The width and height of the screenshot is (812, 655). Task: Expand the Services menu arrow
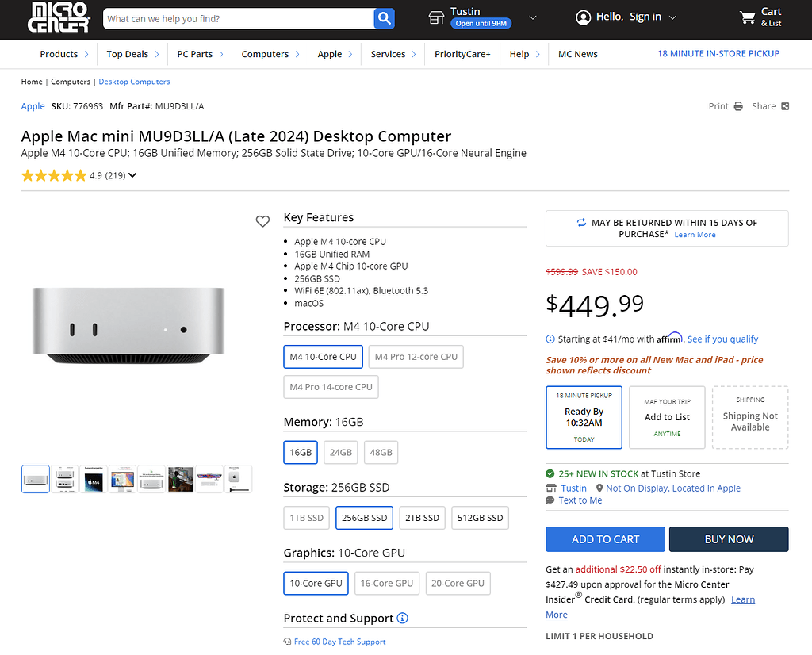coord(414,54)
